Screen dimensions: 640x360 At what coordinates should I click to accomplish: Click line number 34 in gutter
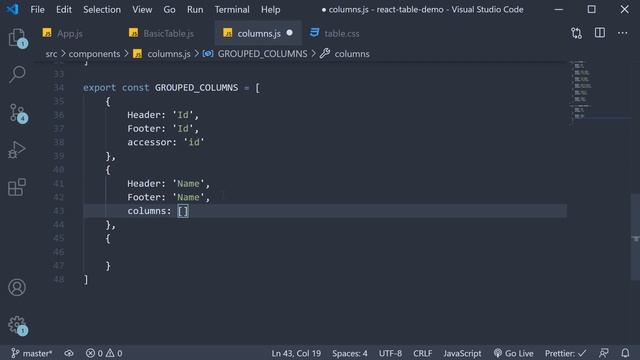click(x=58, y=88)
